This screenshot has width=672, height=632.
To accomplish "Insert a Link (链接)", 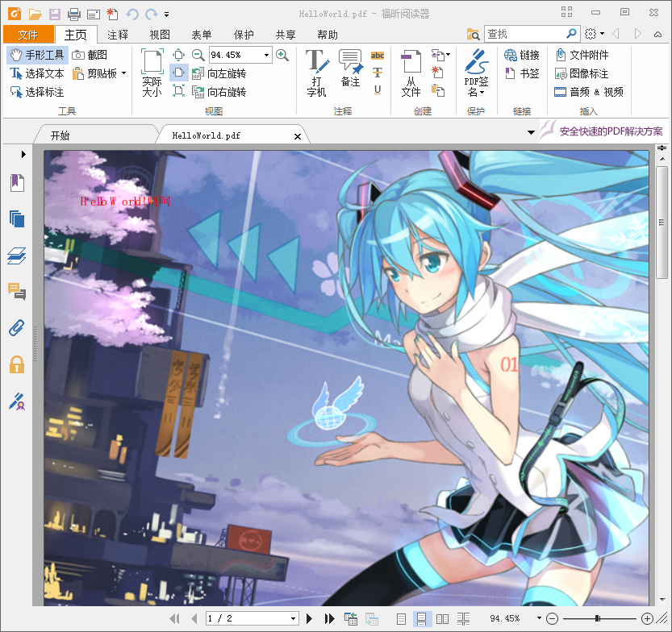I will click(522, 55).
